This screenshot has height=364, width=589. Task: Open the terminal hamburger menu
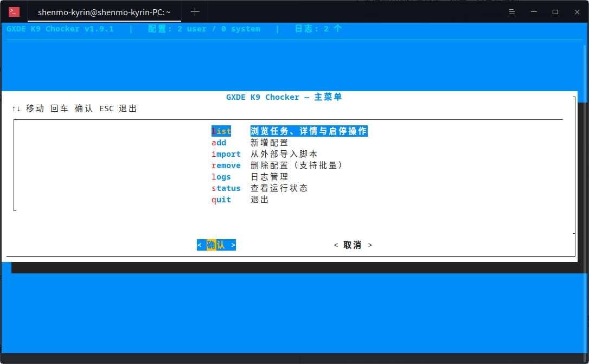(511, 12)
